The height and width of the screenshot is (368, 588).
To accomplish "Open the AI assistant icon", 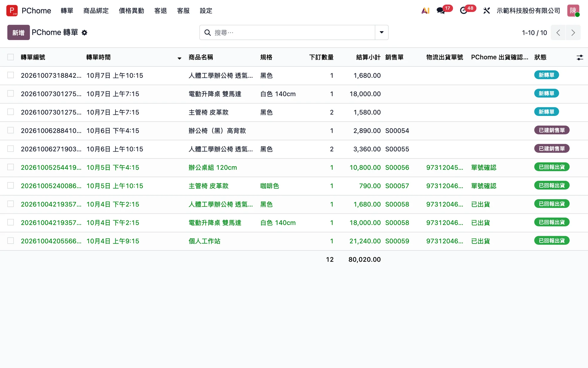I will click(425, 11).
